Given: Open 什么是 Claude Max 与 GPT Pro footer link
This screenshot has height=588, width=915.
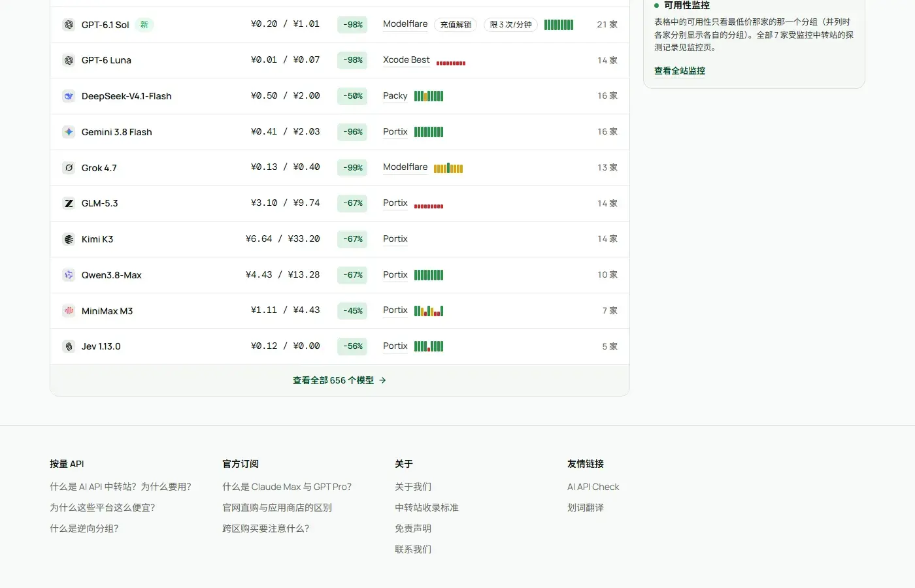Looking at the screenshot, I should [287, 487].
